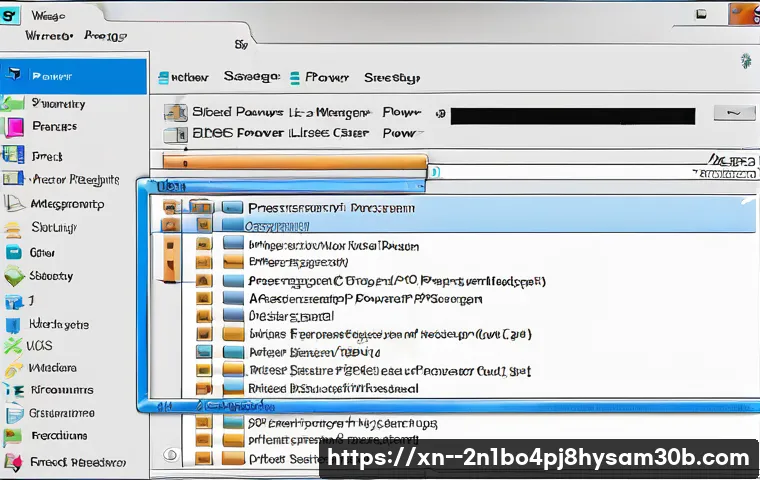Viewport: 760px width, 480px height.
Task: Select the row beginning 'S0P Eneri ipotrgreh'
Action: click(343, 423)
